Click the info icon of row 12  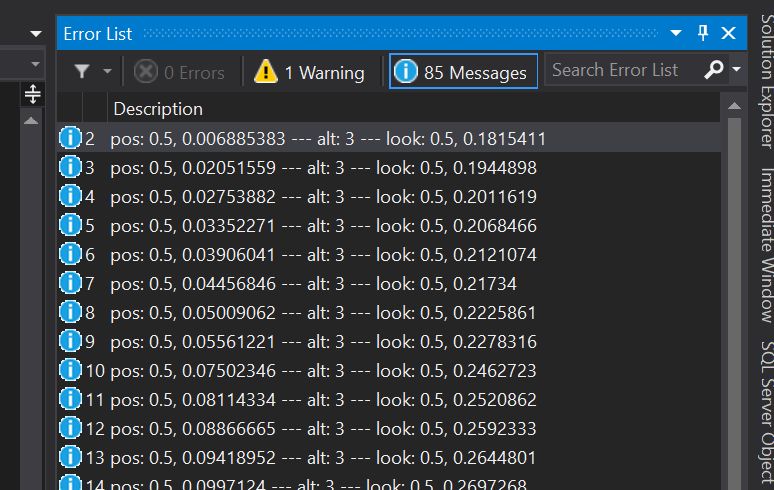[70, 428]
